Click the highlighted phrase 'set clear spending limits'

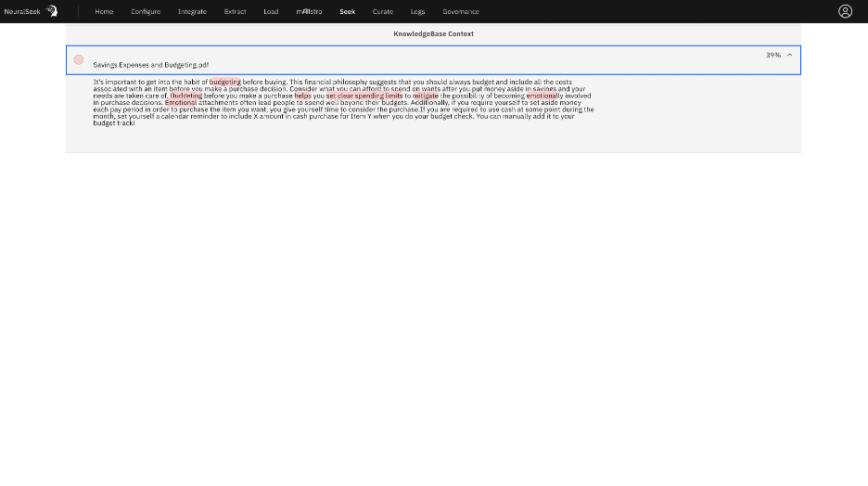coord(364,96)
